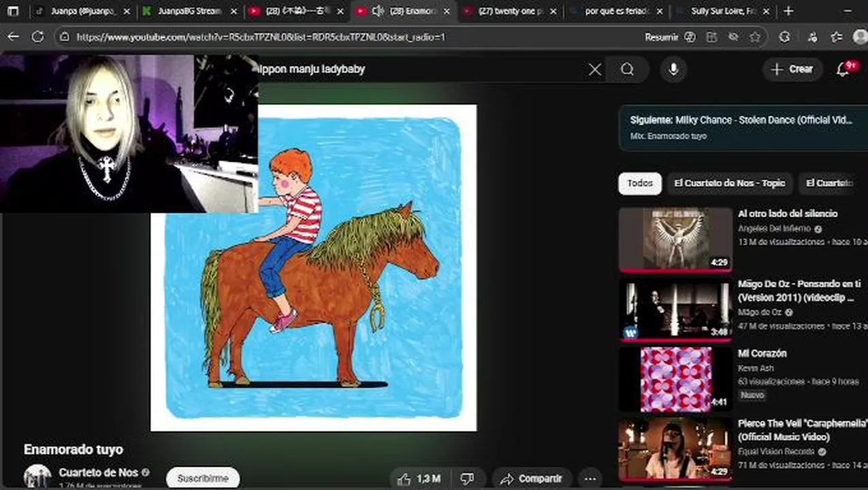Click the Enamorado tuyo video player
Image resolution: width=868 pixels, height=490 pixels.
point(313,267)
